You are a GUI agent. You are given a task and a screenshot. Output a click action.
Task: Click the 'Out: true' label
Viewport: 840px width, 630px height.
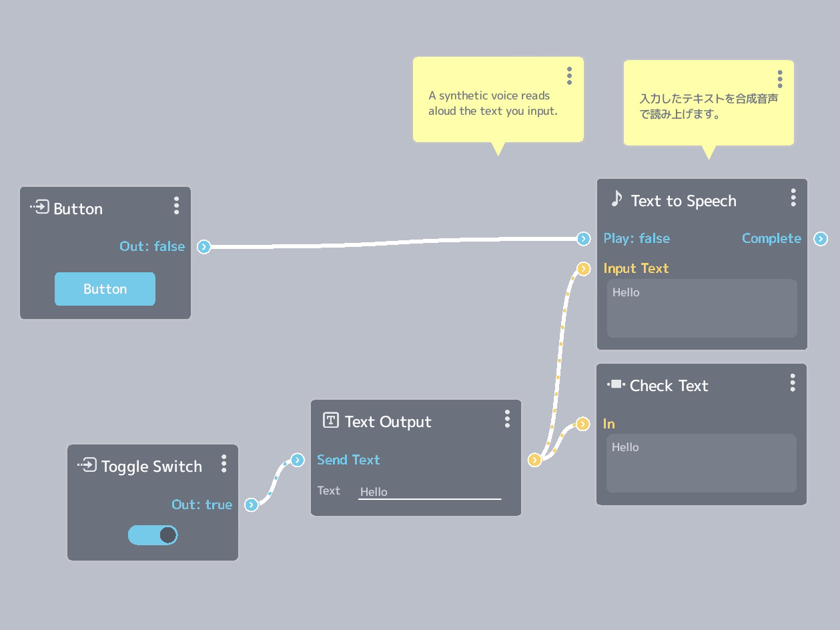click(x=202, y=505)
